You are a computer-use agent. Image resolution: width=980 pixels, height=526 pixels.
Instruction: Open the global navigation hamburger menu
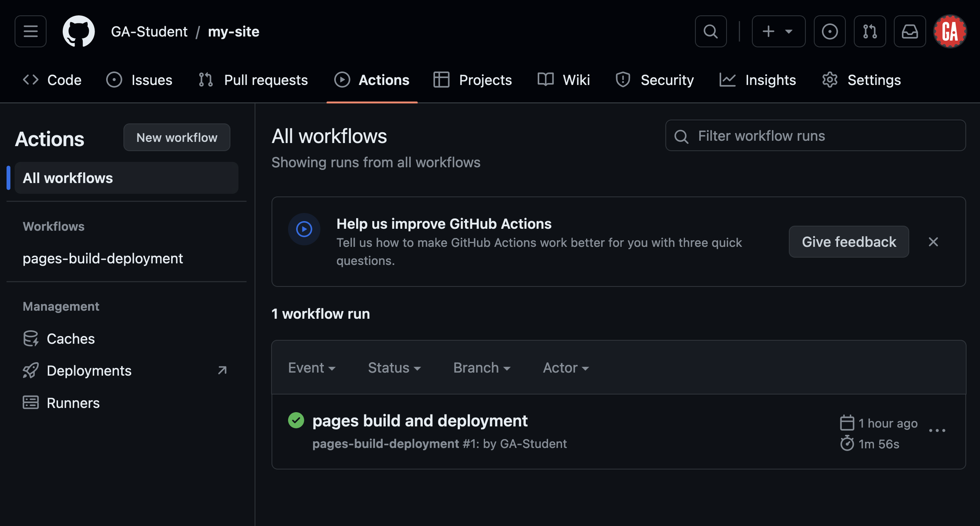tap(30, 31)
